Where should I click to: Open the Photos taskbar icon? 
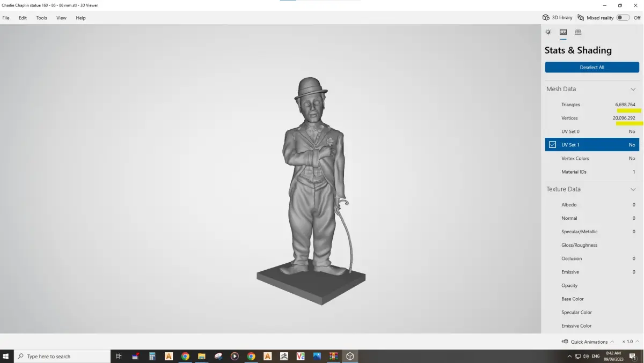point(317,356)
